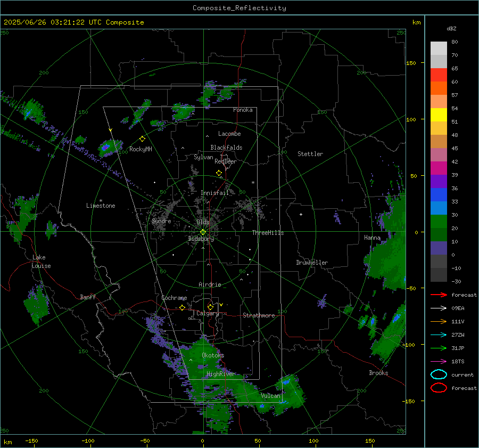479x448 pixels.
Task: Click the Lacombe town label
Action: pyautogui.click(x=229, y=134)
